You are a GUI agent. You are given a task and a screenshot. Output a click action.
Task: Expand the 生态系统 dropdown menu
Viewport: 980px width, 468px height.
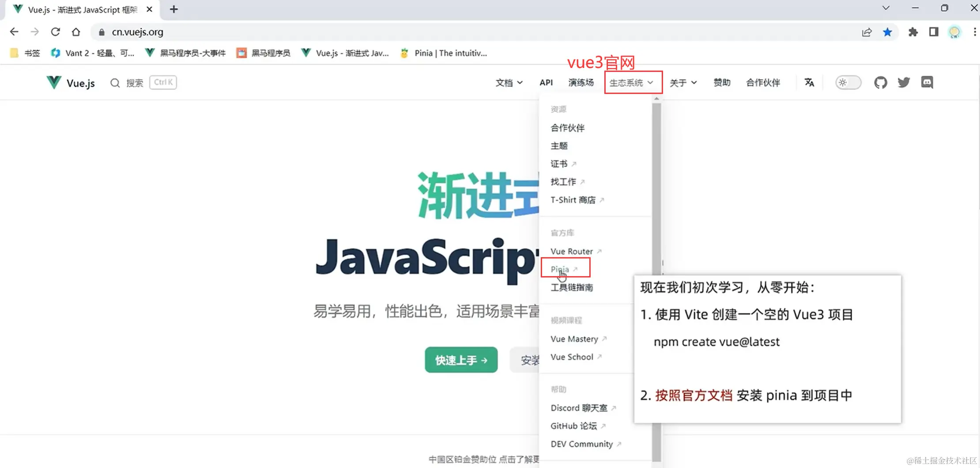(x=631, y=82)
